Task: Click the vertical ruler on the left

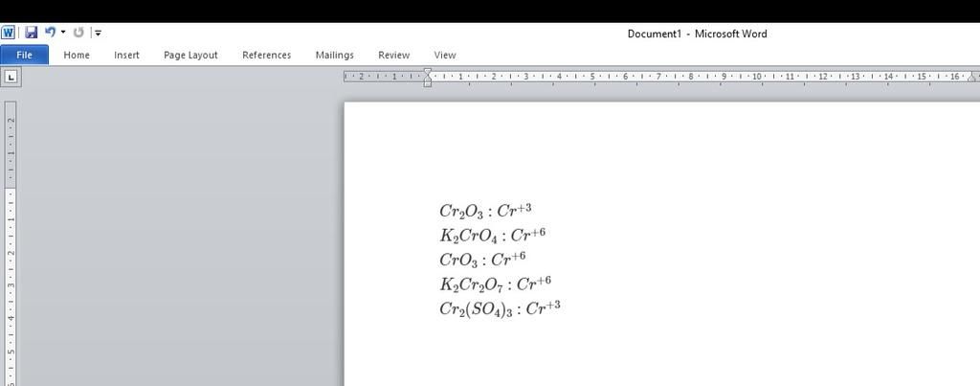Action: 11,244
